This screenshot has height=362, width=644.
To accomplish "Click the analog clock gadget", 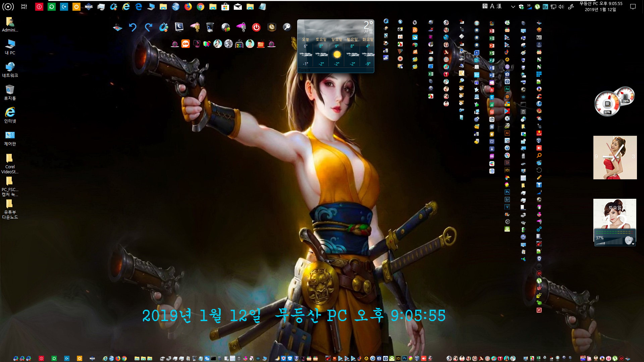I will [615, 158].
